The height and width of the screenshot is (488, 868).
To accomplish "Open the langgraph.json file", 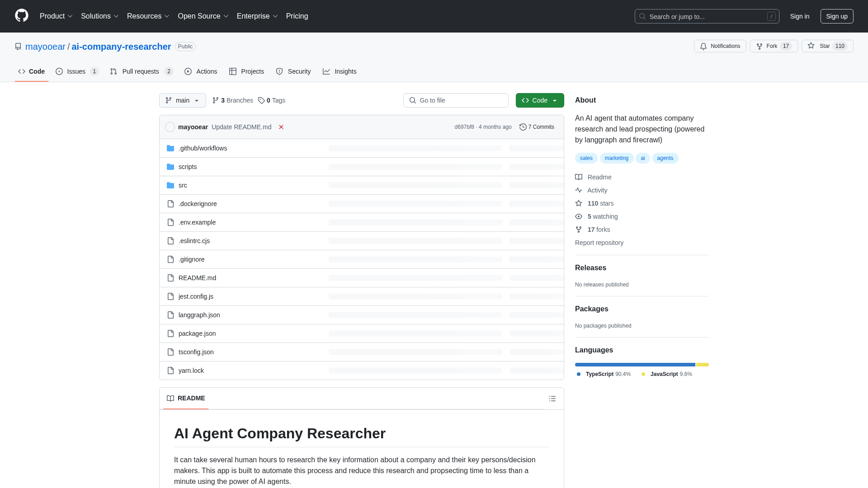I will click(x=199, y=315).
